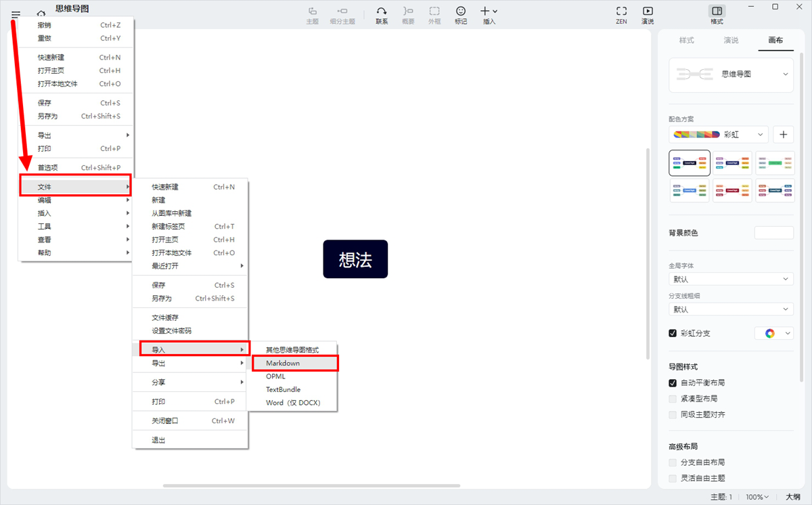Toggle the 格式 panel icon

pos(716,11)
